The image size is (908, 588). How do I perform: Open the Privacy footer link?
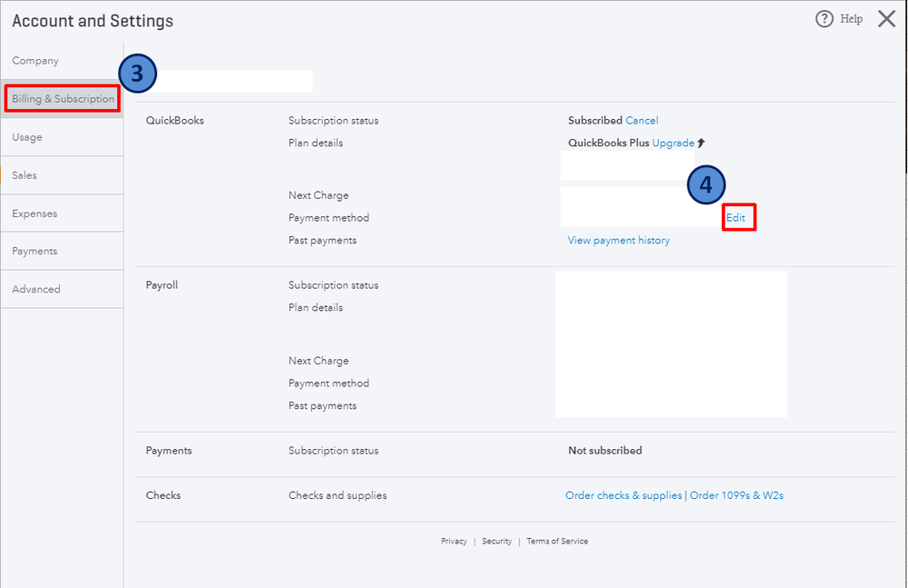pyautogui.click(x=454, y=542)
